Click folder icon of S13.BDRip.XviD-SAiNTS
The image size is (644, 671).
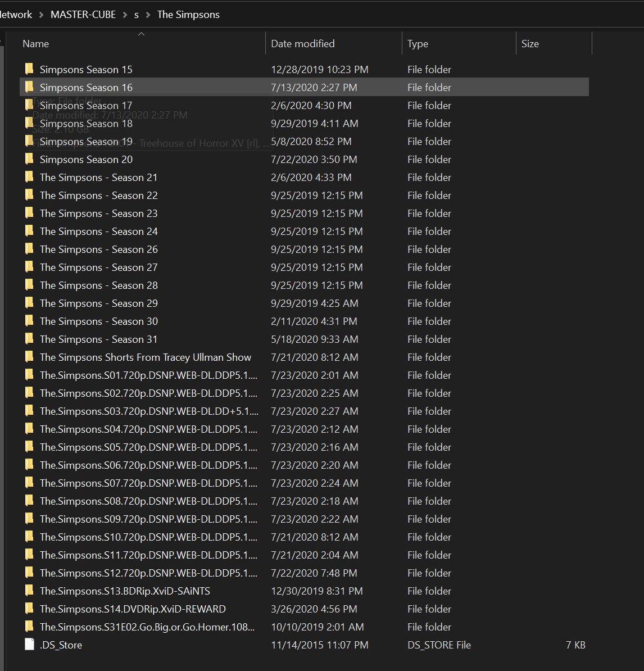pos(29,590)
